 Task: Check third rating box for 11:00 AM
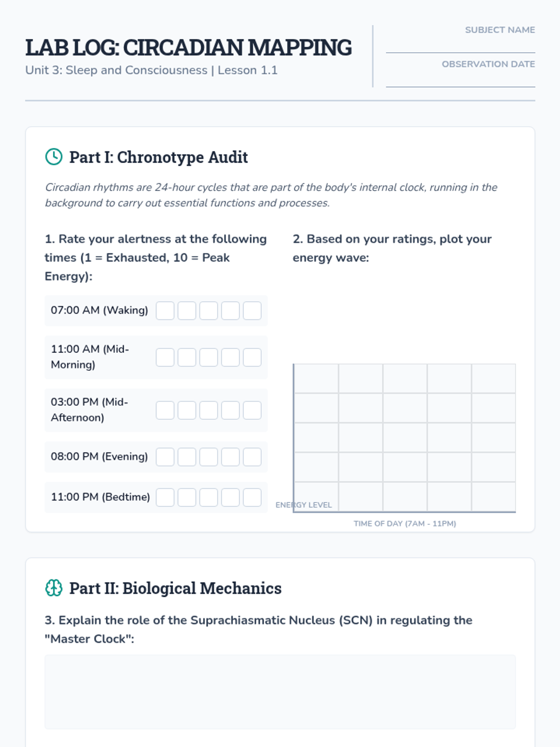209,357
